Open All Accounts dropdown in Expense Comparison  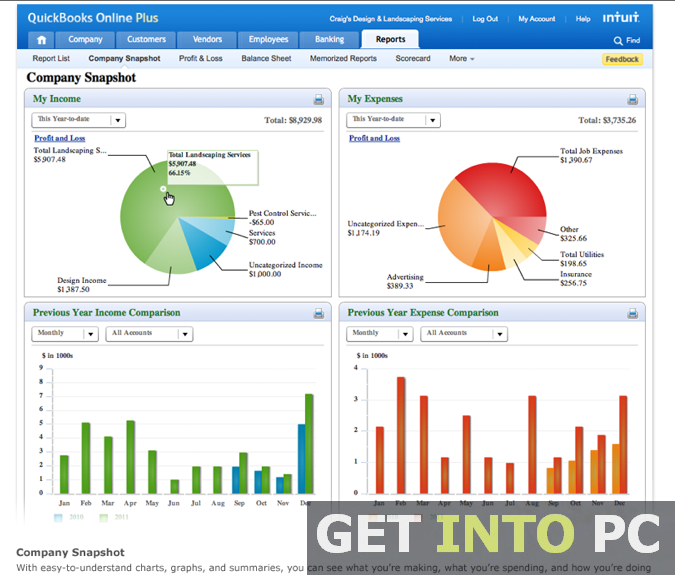click(464, 334)
